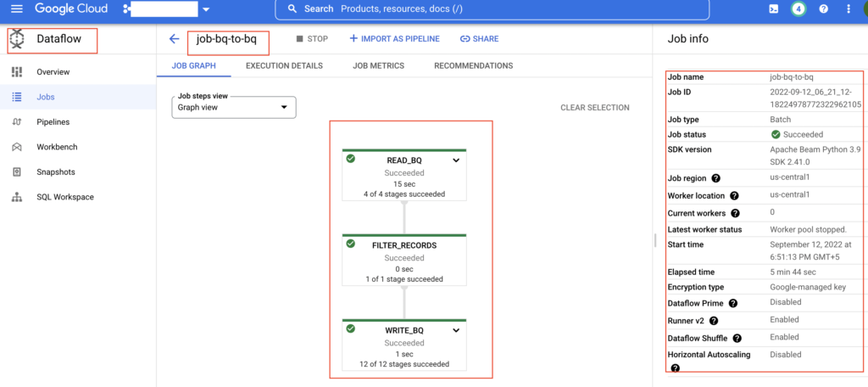Click help icon next to Worker location
Screen dimensions: 868x387
(x=734, y=196)
